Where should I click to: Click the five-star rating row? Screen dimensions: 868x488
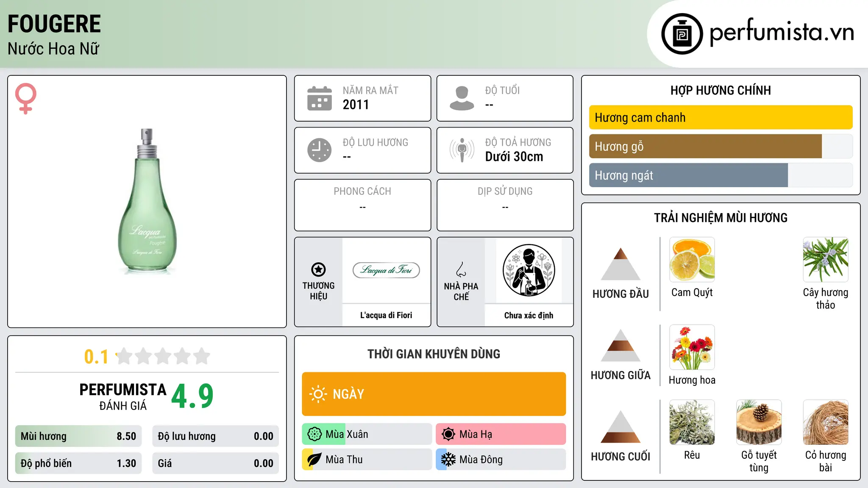(x=163, y=356)
